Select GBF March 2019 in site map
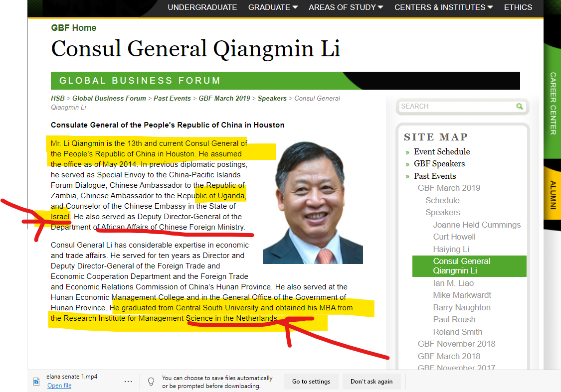The width and height of the screenshot is (561, 392). (x=449, y=188)
